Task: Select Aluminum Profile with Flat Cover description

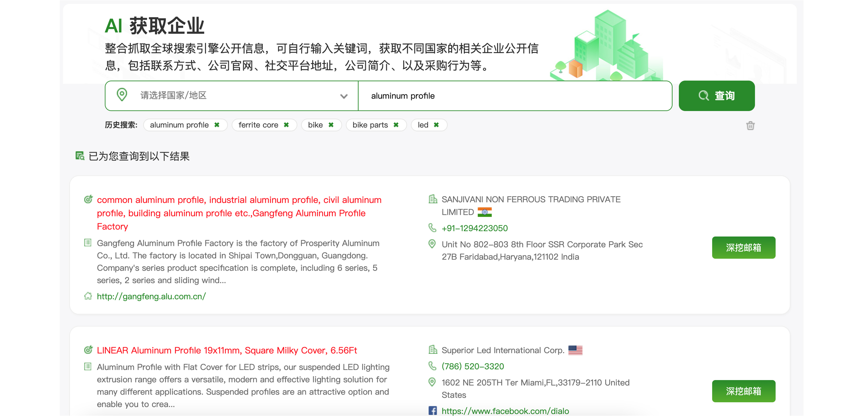Action: point(243,386)
